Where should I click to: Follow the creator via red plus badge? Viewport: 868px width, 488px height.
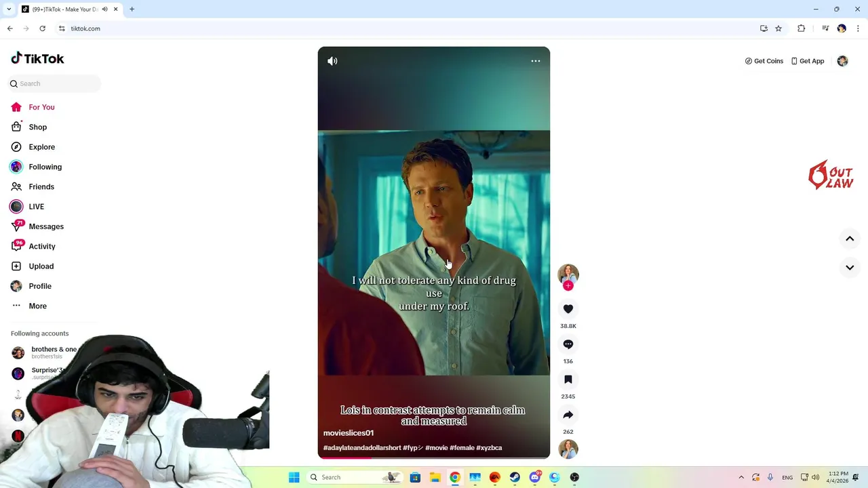point(568,286)
